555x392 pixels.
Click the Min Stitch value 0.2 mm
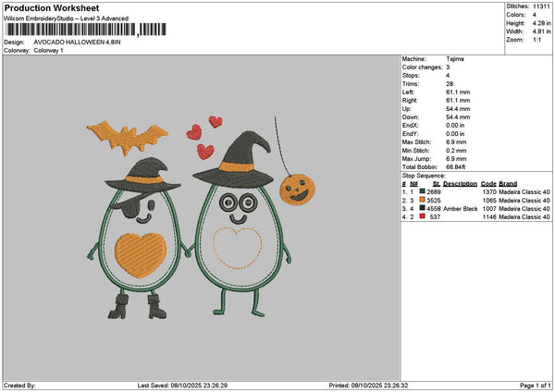click(x=456, y=151)
